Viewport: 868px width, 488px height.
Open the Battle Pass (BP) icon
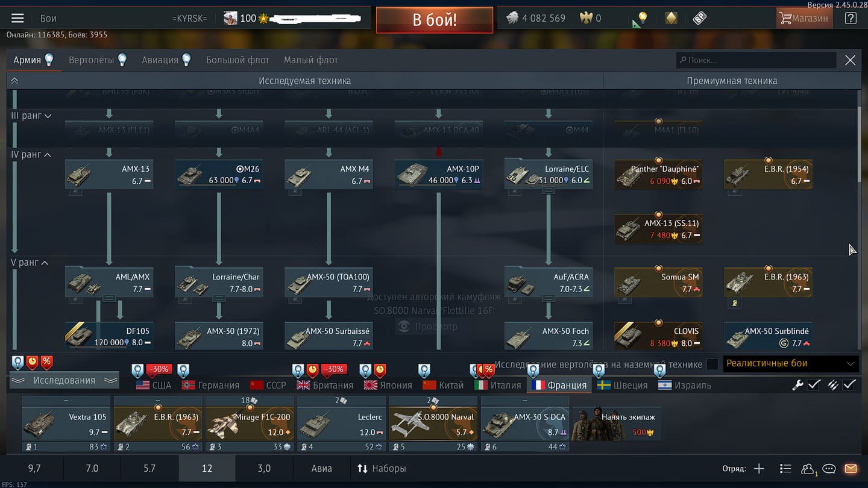click(699, 18)
